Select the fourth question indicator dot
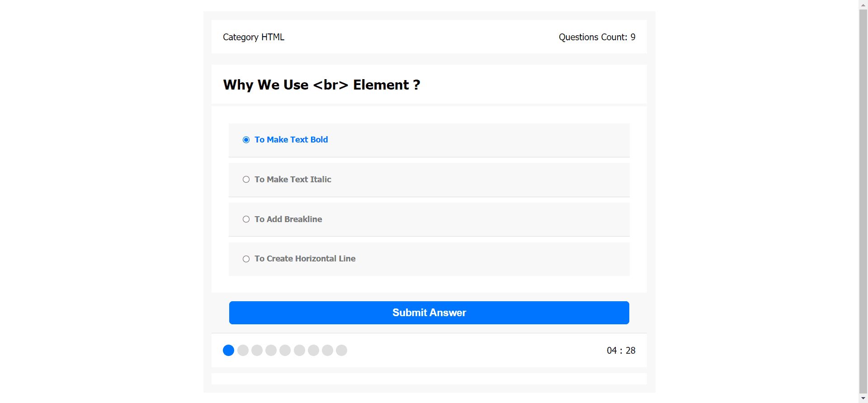This screenshot has width=868, height=403. (x=271, y=350)
